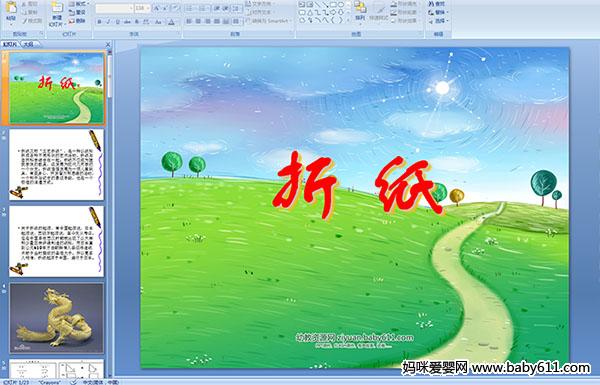Open the font name dropdown
This screenshot has height=385, width=600.
tap(115, 8)
